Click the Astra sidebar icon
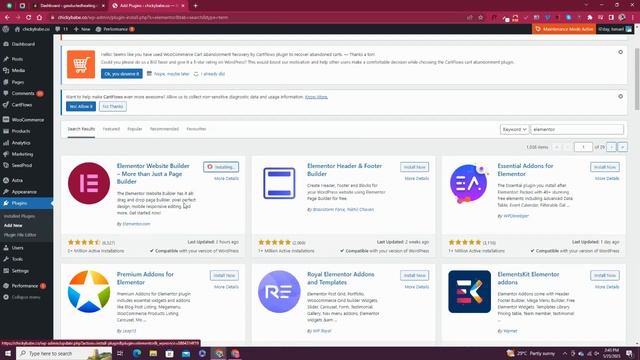This screenshot has height=360, width=640. [6, 180]
